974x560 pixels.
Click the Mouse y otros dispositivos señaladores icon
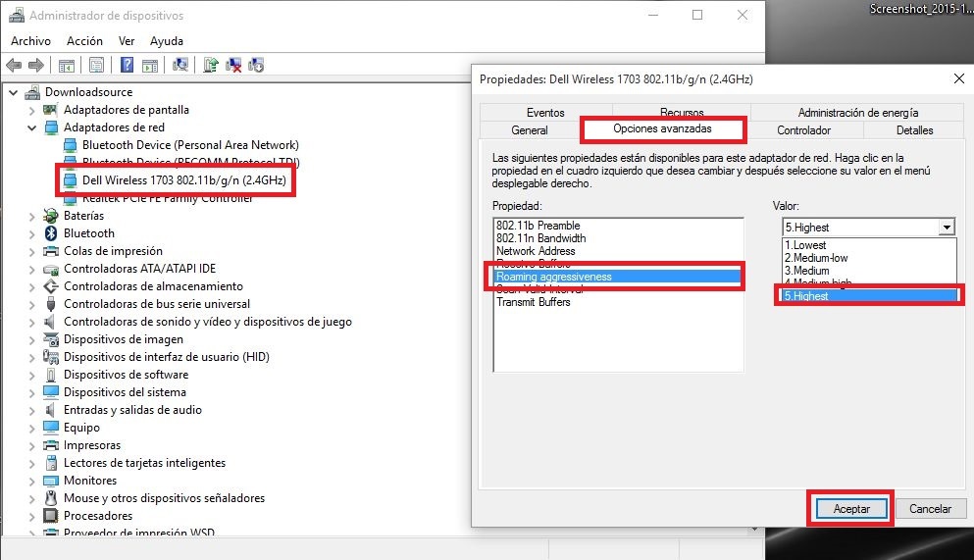[x=51, y=498]
